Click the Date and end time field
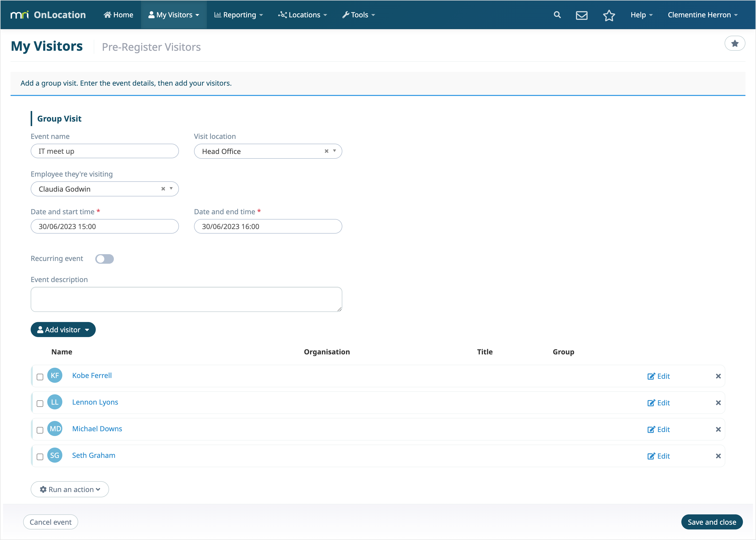The image size is (756, 540). 268,226
